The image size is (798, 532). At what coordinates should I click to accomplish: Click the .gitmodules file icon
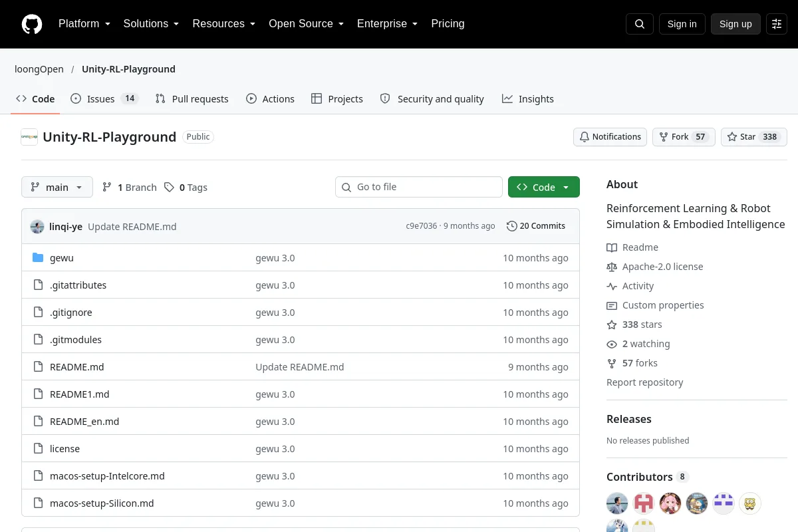pos(38,340)
